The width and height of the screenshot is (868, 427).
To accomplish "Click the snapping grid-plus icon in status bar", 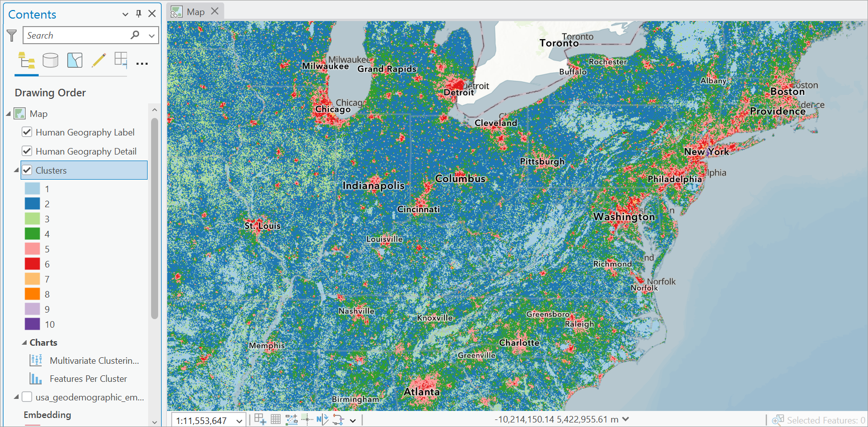I will click(260, 419).
